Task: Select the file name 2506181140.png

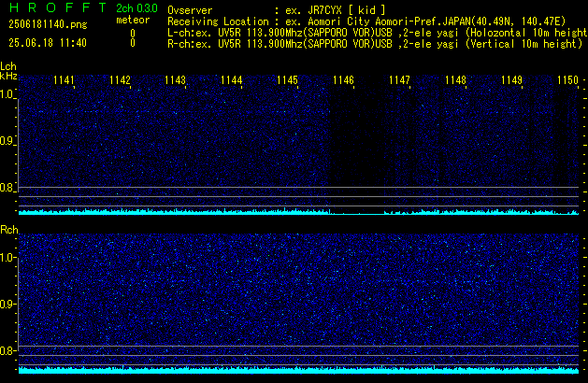Action: click(48, 24)
